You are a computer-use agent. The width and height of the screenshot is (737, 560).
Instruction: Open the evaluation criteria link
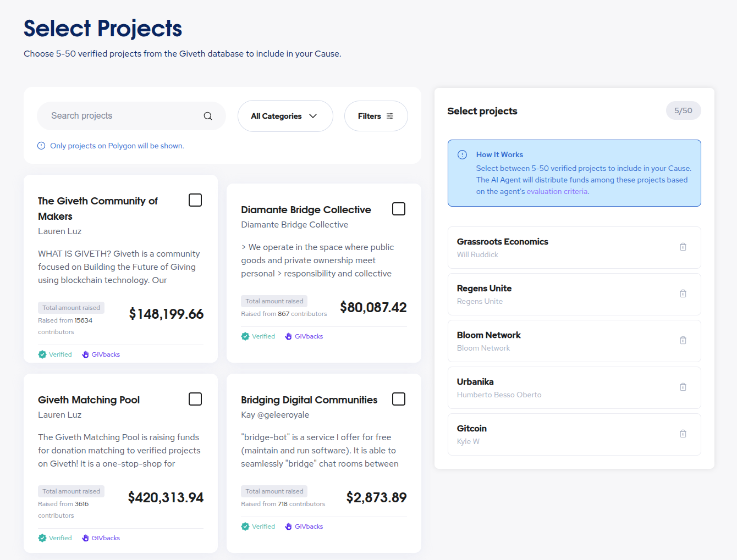pyautogui.click(x=558, y=192)
